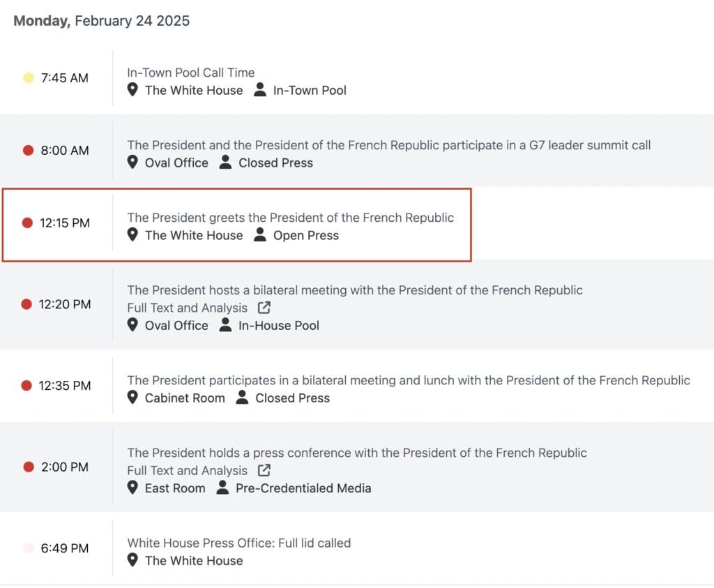Select the highlighted 12:15 PM greeting event
This screenshot has height=588, width=714.
click(x=237, y=225)
